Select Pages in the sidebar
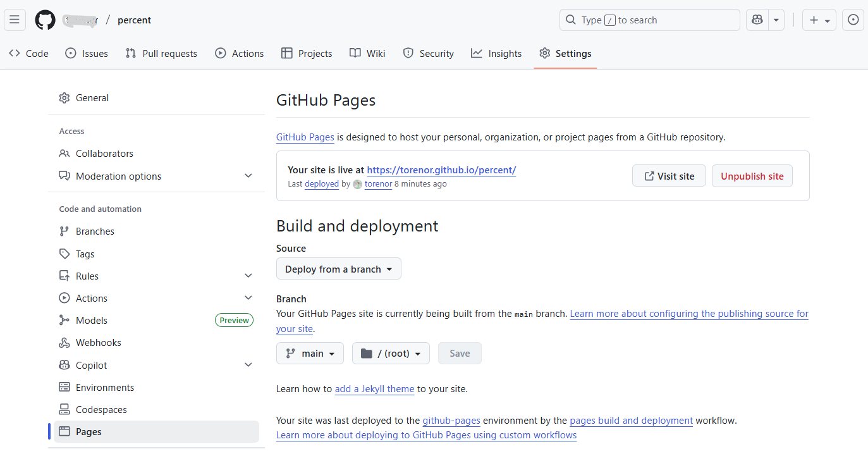This screenshot has width=868, height=456. (156, 431)
